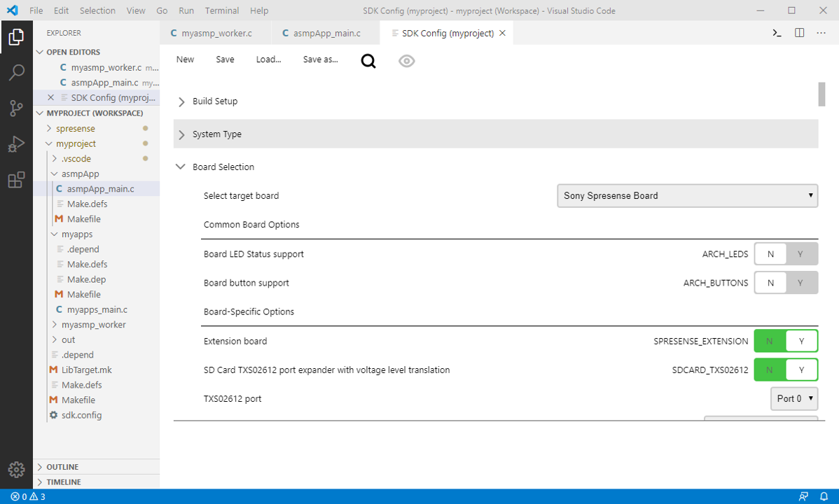Collapse the Open Editors section

coord(40,52)
